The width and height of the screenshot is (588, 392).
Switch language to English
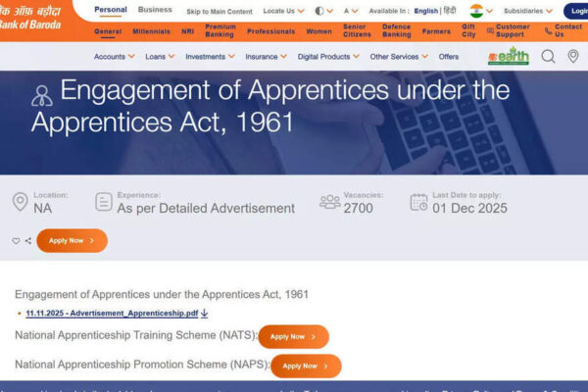click(x=425, y=11)
